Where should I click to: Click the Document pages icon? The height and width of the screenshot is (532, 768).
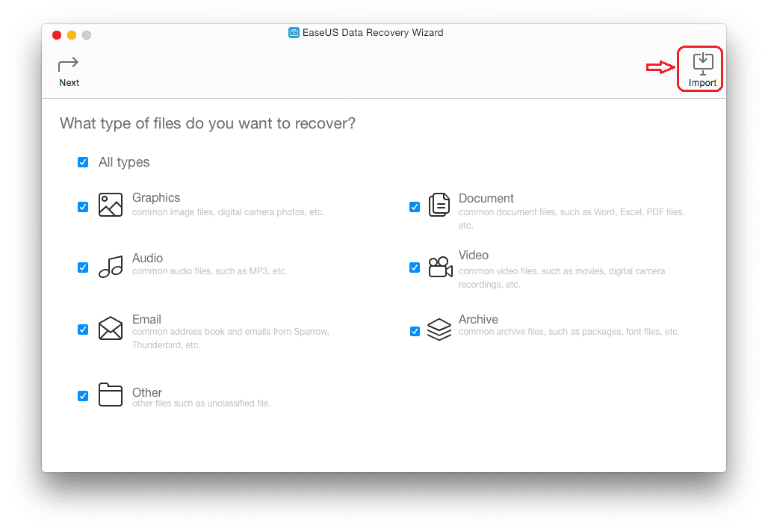coord(439,205)
